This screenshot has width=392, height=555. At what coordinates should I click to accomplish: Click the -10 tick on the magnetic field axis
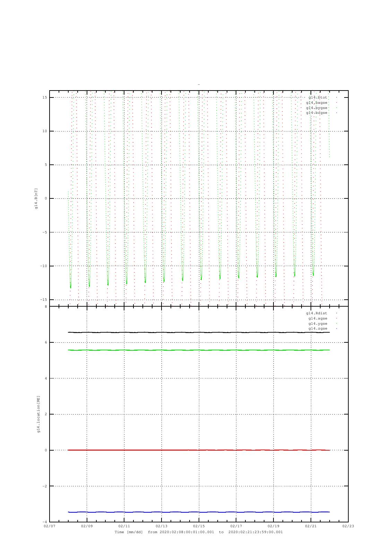44,266
